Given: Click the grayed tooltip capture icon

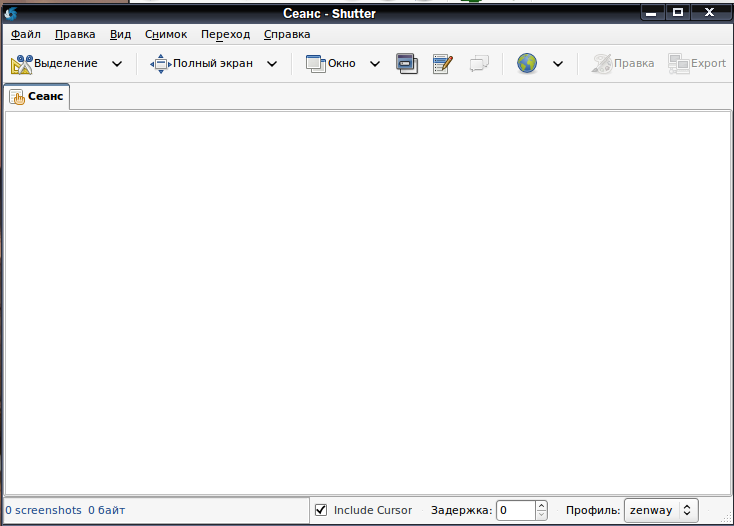Looking at the screenshot, I should pyautogui.click(x=479, y=63).
